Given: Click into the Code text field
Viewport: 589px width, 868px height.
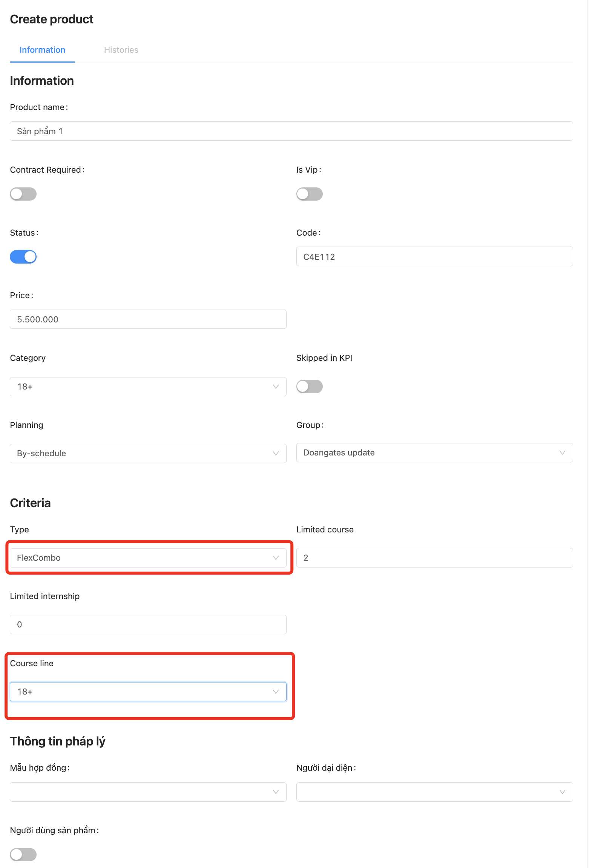Looking at the screenshot, I should 434,257.
